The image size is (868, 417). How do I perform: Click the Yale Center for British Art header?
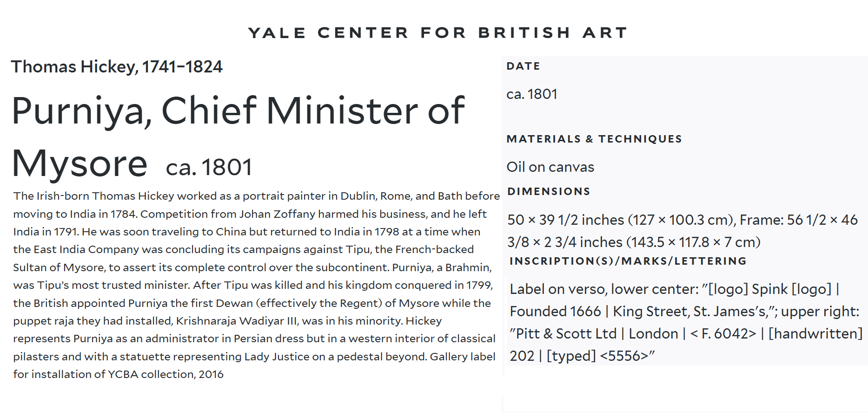(437, 33)
